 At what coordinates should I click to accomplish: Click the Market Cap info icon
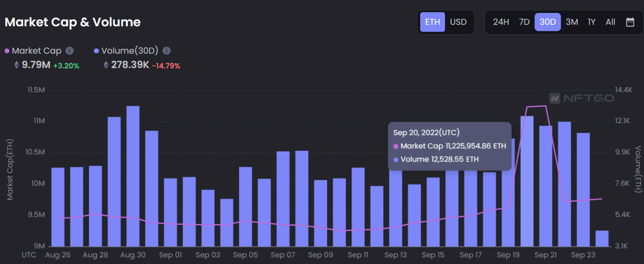point(70,51)
